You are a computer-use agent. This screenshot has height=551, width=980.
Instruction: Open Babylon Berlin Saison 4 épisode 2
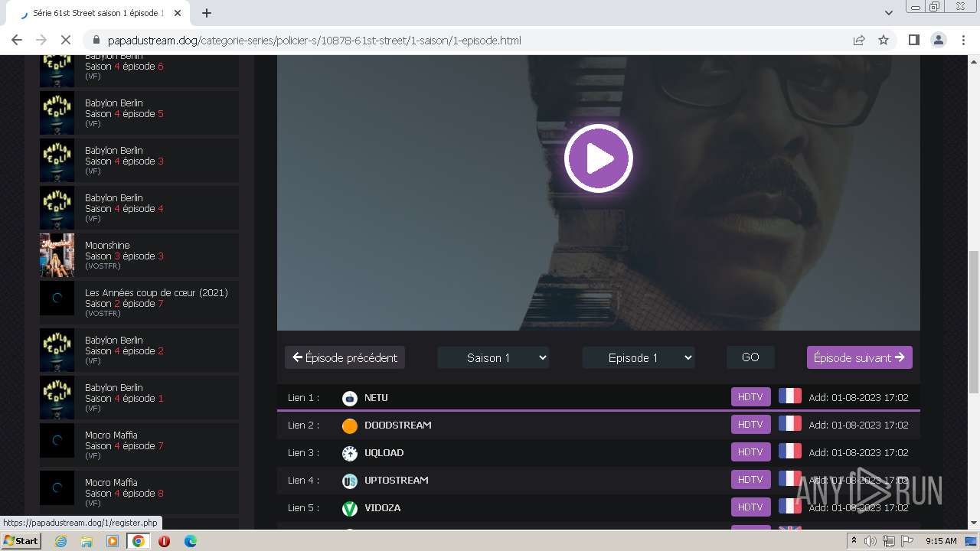(x=139, y=350)
